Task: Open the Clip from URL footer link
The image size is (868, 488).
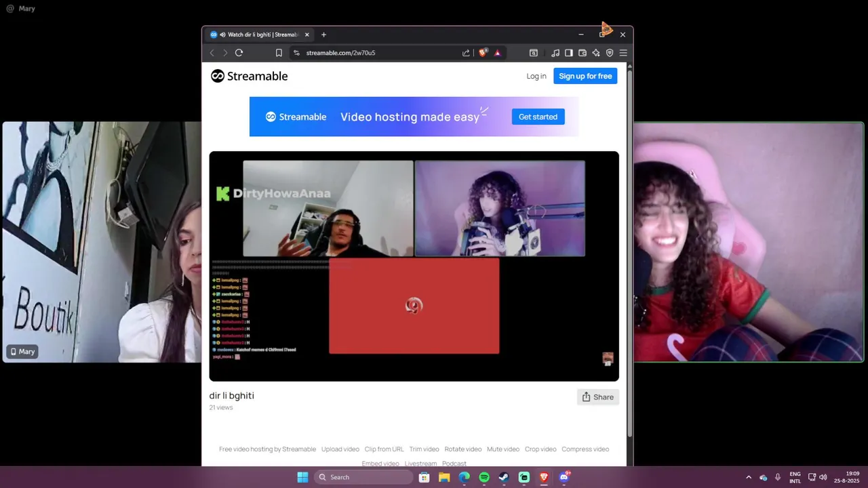Action: 384,449
